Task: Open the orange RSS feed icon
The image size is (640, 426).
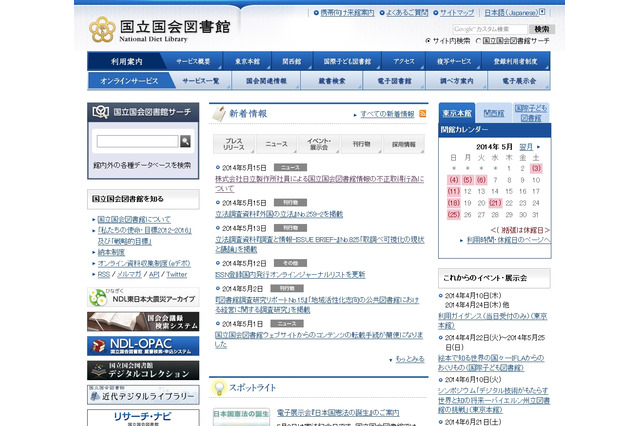Action: (422, 115)
